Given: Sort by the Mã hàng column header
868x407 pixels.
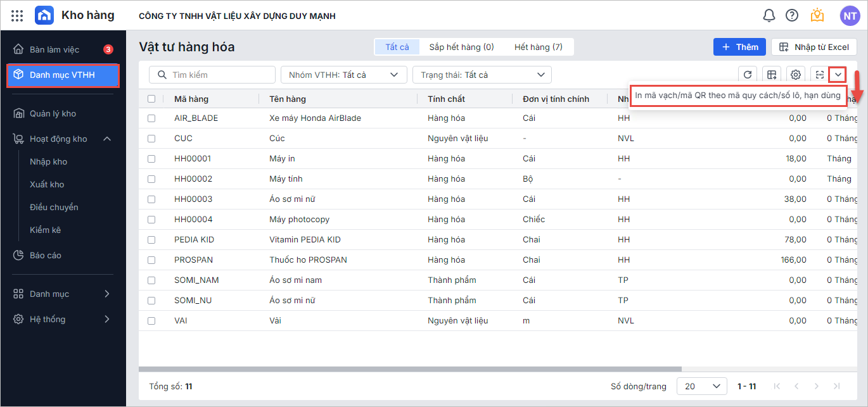Looking at the screenshot, I should [x=191, y=99].
